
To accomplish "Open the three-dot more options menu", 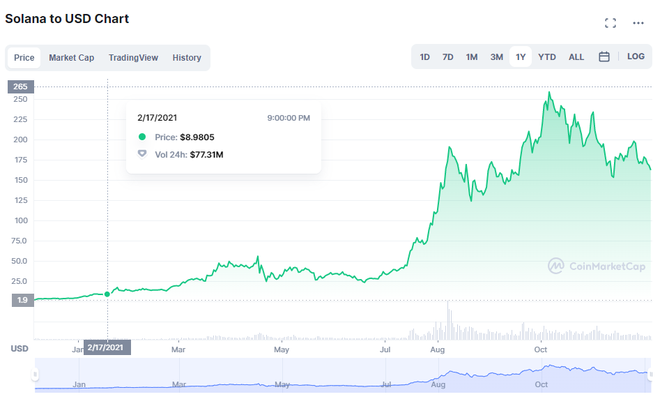I will coord(638,23).
